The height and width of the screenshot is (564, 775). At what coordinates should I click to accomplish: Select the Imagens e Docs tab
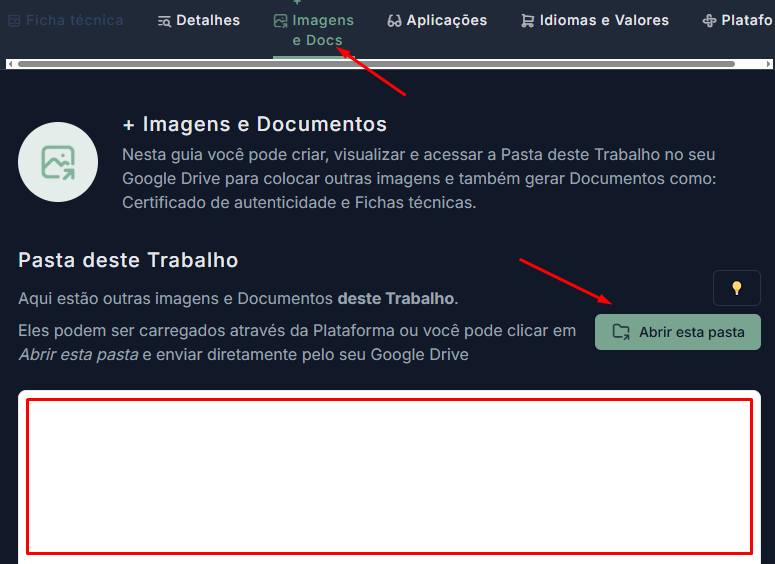(314, 30)
